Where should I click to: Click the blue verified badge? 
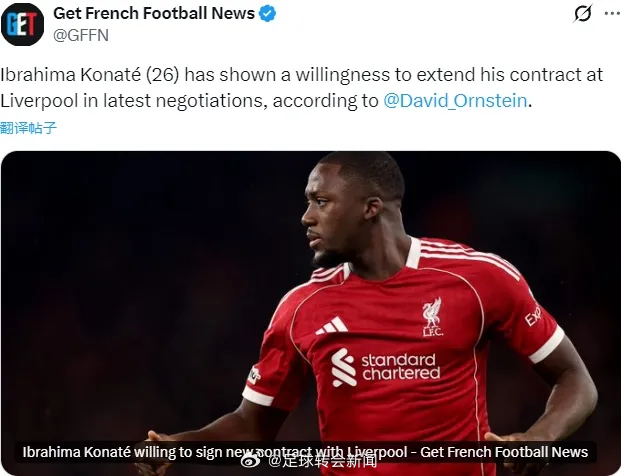click(x=267, y=14)
